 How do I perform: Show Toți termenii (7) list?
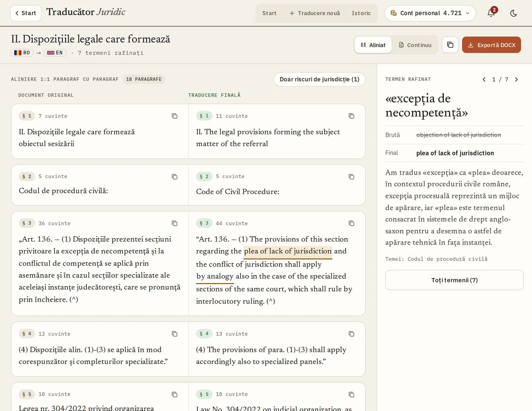[x=455, y=280]
